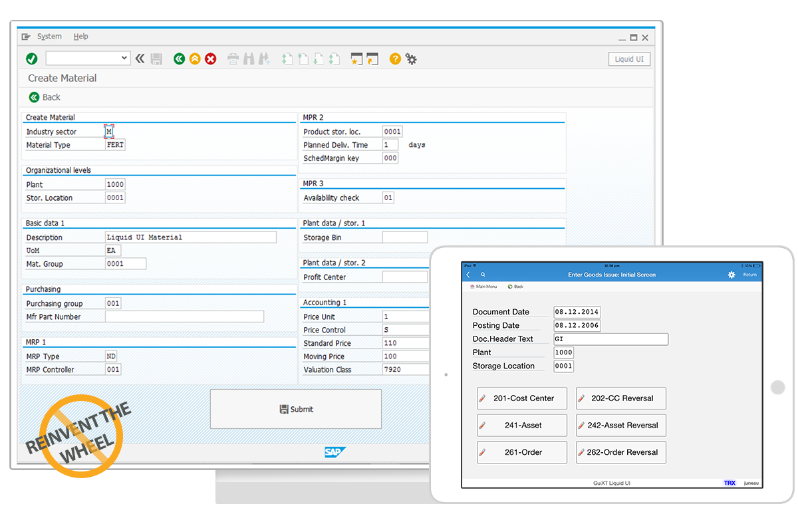Image resolution: width=798 pixels, height=532 pixels.
Task: Click the Mfr Part Number field
Action: click(x=184, y=317)
